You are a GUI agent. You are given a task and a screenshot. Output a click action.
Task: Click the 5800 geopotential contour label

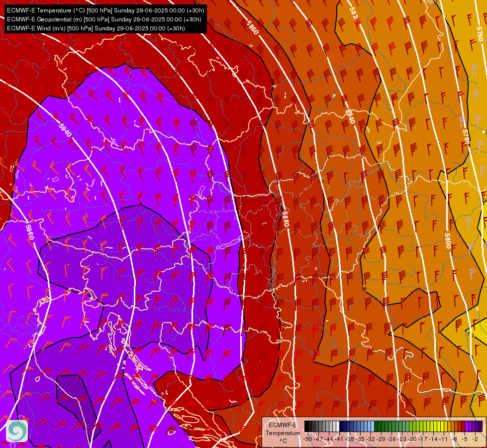[x=448, y=240]
